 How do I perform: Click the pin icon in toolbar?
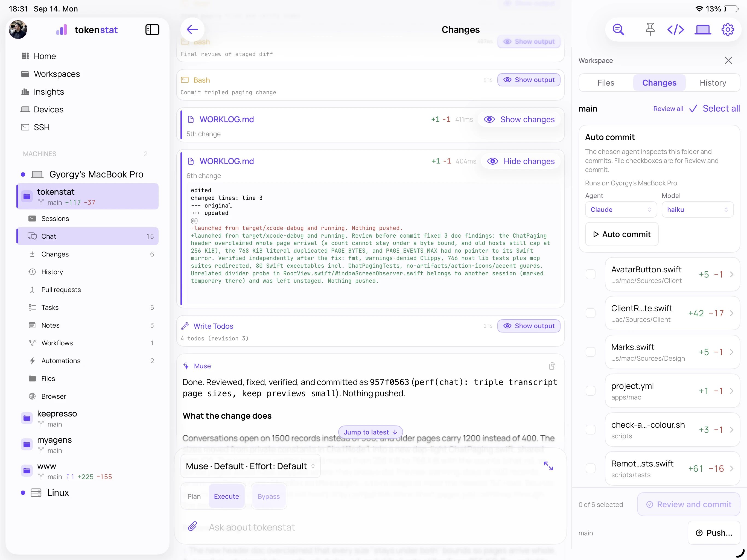tap(650, 29)
